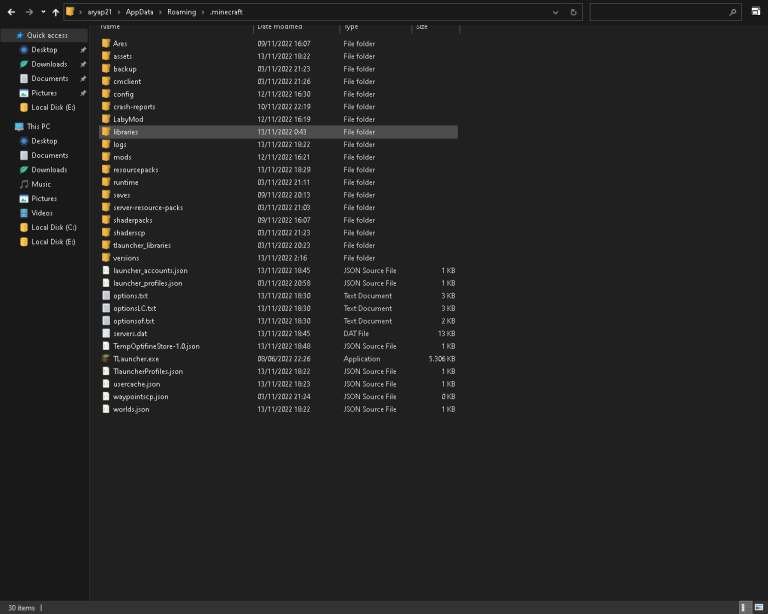Open the recent locations dropdown arrow
Viewport: 768px width, 614px height.
coord(43,12)
